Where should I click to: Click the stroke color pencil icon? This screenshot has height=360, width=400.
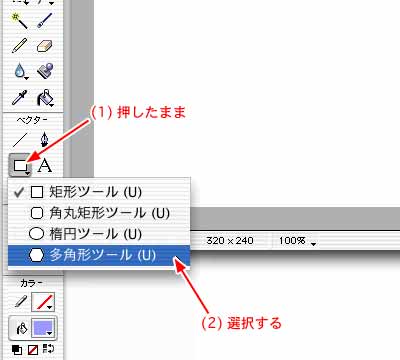[21, 302]
